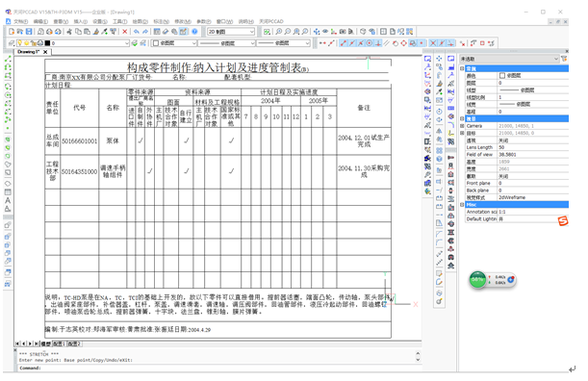This screenshot has height=381, width=588.
Task: Open the color ByLayer dropdown in the toolbar
Action: pos(174,43)
